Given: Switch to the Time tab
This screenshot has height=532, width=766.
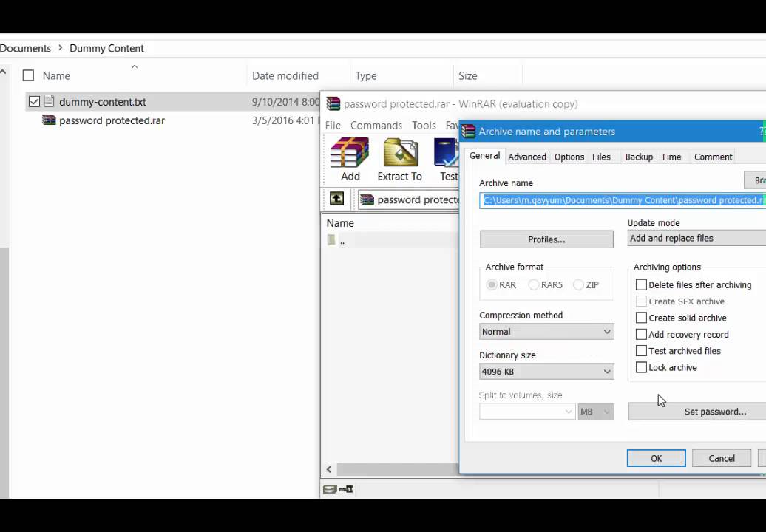Looking at the screenshot, I should tap(671, 157).
